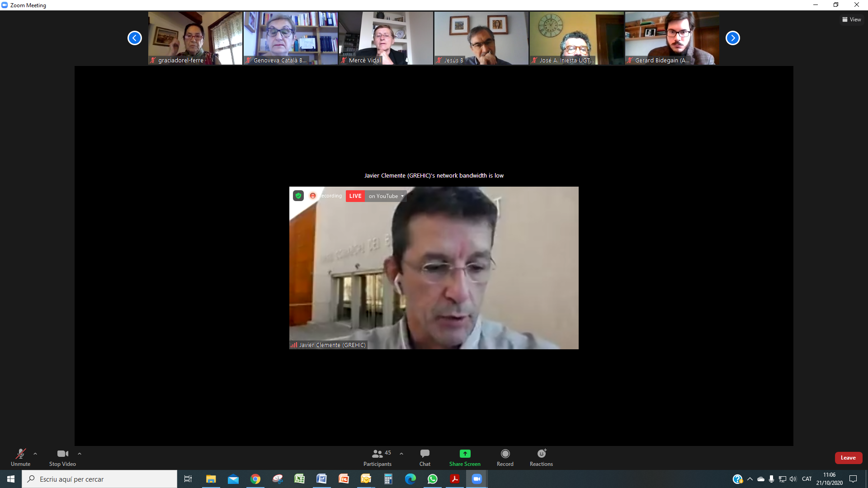The image size is (868, 488).
Task: Expand arrow next to Participants count
Action: click(401, 454)
